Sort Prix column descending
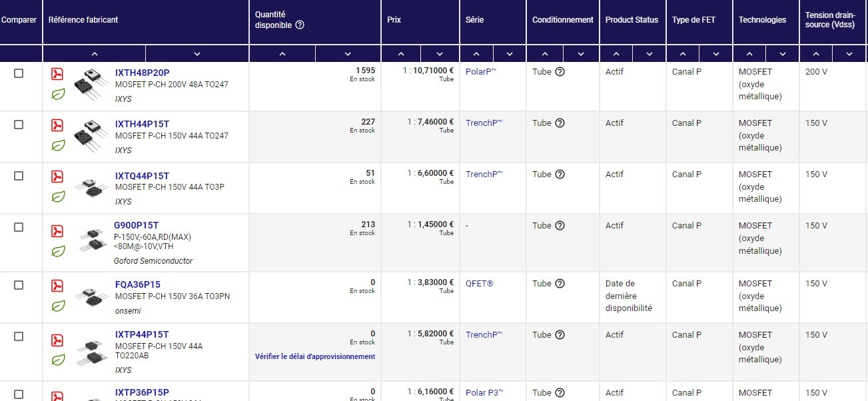Viewport: 868px width, 401px height. (x=440, y=54)
